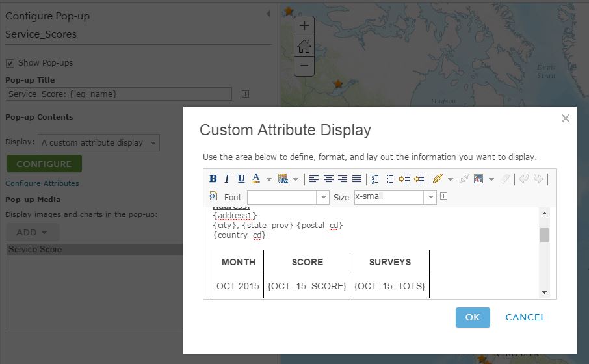Click the {address1} field text
This screenshot has height=364, width=589.
235,216
